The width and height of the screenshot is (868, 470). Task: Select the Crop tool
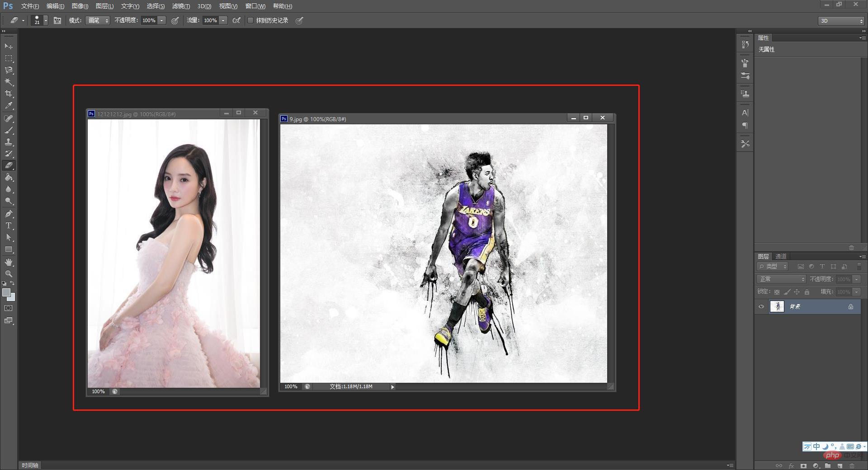click(9, 94)
